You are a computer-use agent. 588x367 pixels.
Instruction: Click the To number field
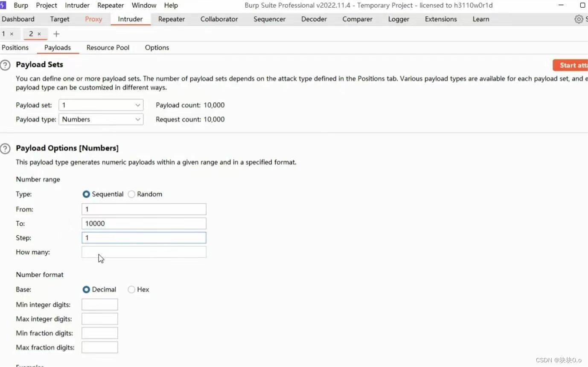pos(144,223)
